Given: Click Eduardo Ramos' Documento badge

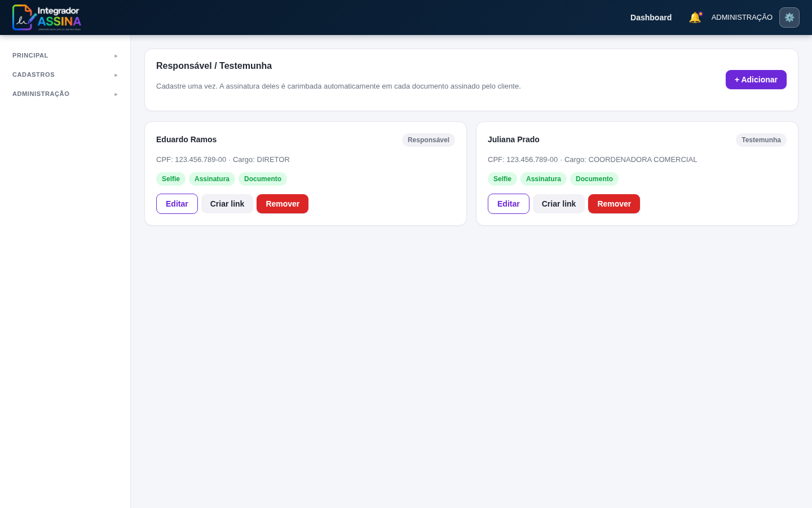Looking at the screenshot, I should point(263,179).
